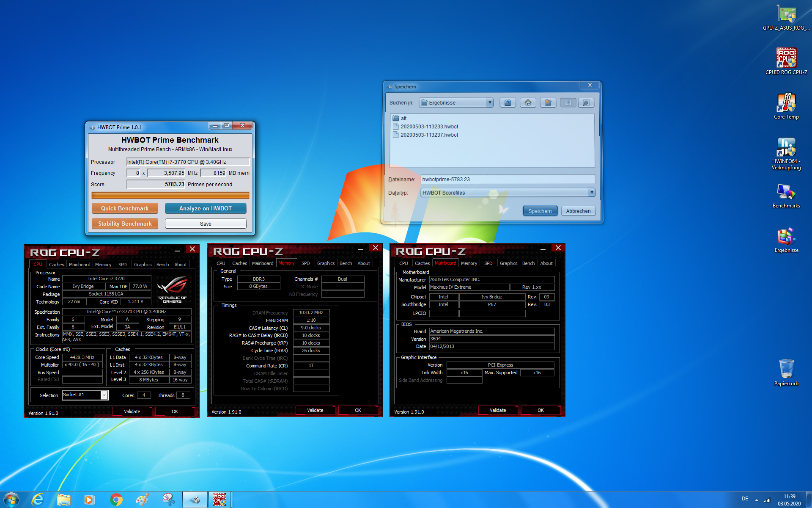Open HWiNFO64 desktop shortcut
This screenshot has width=812, height=508.
(x=786, y=154)
